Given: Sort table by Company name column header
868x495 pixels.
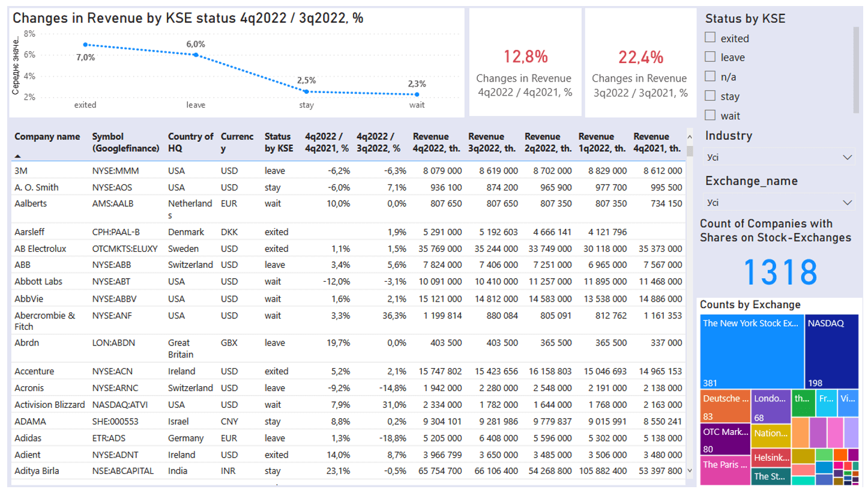Looking at the screenshot, I should pyautogui.click(x=47, y=136).
